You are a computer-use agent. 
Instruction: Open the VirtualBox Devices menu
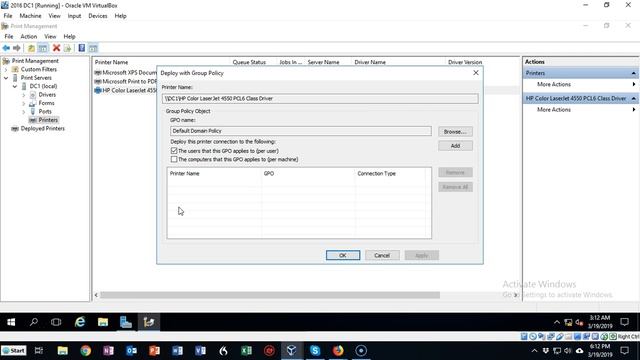point(98,16)
